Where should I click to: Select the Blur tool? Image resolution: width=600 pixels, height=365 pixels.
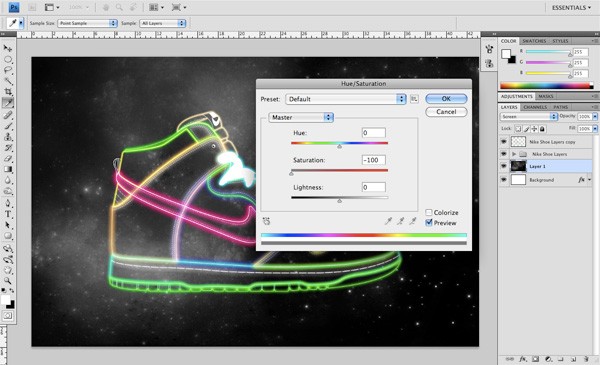8,180
